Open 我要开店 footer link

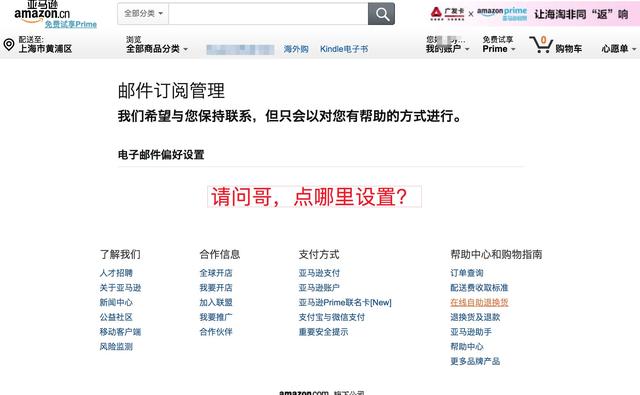tap(216, 288)
